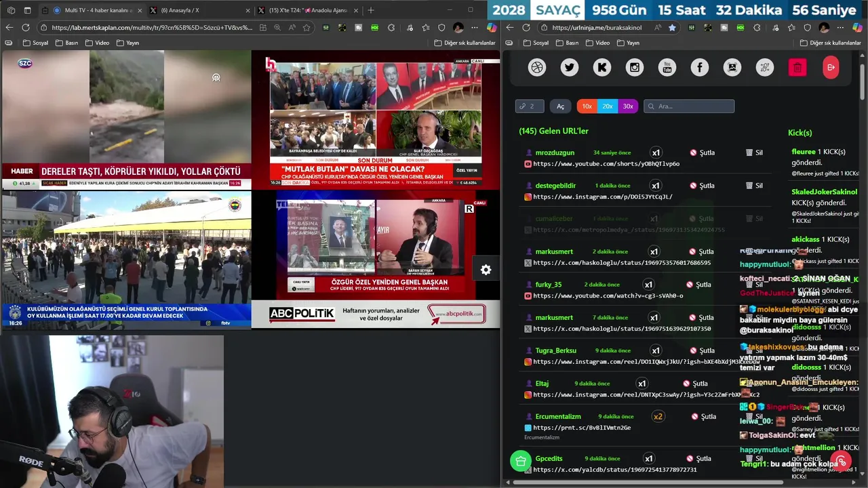Click the broken-link icon in URL Ninja
Image resolution: width=868 pixels, height=488 pixels.
tap(765, 67)
